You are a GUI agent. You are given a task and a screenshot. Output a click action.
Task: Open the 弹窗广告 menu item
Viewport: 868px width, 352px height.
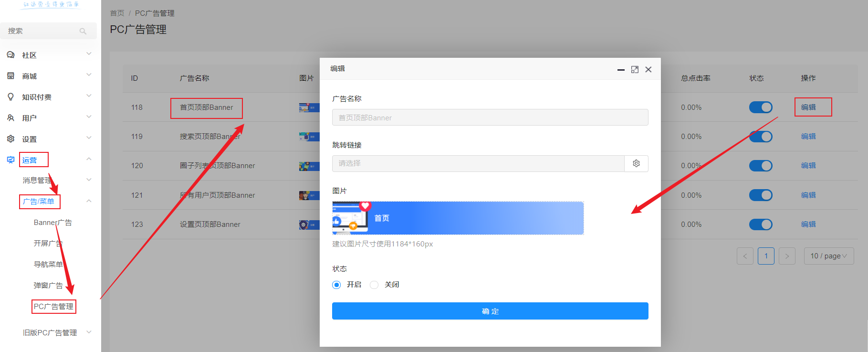coord(48,286)
